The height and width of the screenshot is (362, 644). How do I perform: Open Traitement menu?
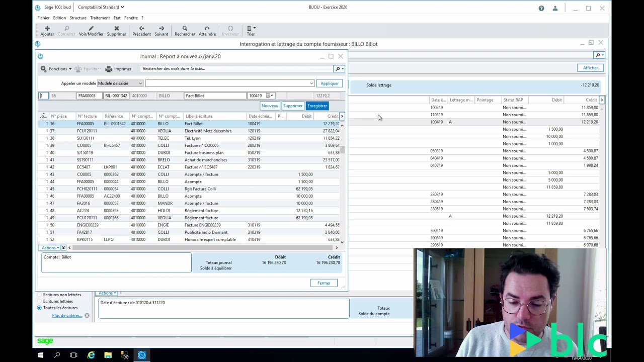pos(100,18)
